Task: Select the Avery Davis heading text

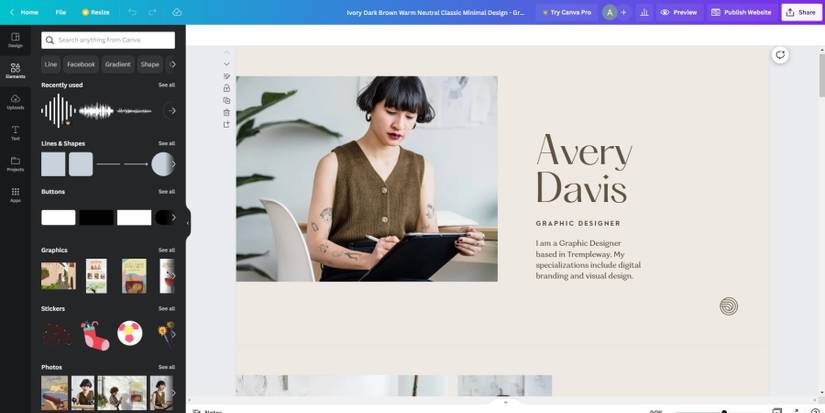Action: (x=583, y=168)
